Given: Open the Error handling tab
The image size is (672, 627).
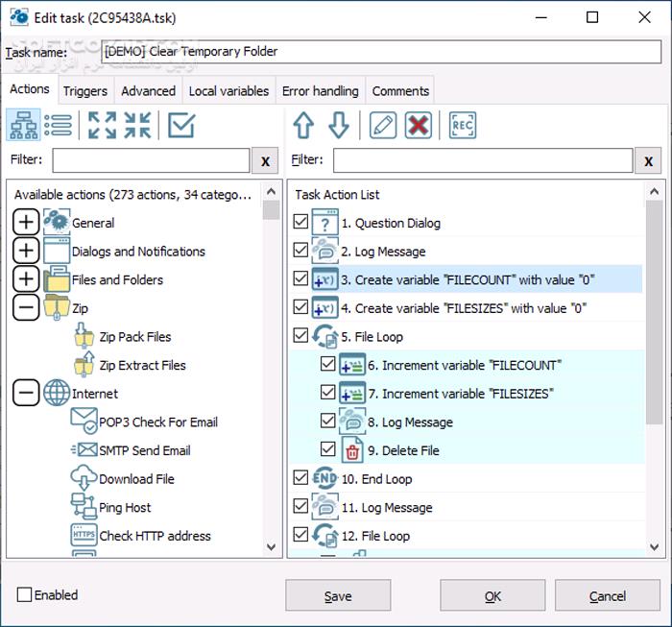Looking at the screenshot, I should pyautogui.click(x=320, y=91).
